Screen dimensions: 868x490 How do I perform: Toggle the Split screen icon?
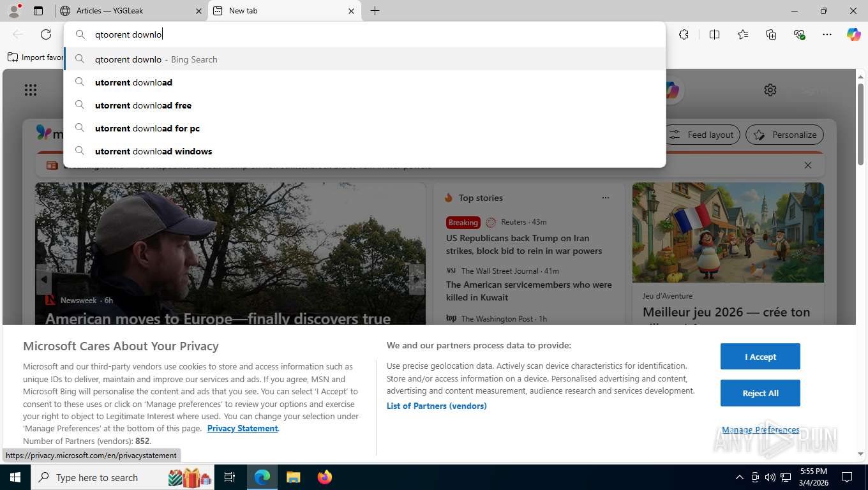[714, 34]
